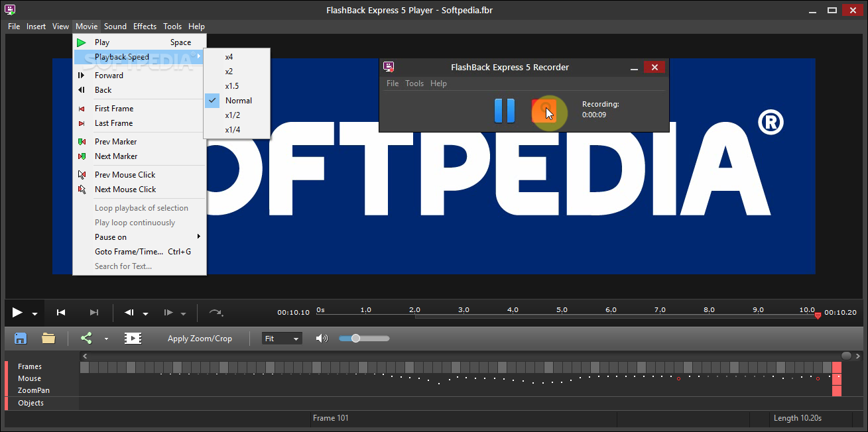This screenshot has width=868, height=432.
Task: Select the Objects track label
Action: [x=31, y=403]
